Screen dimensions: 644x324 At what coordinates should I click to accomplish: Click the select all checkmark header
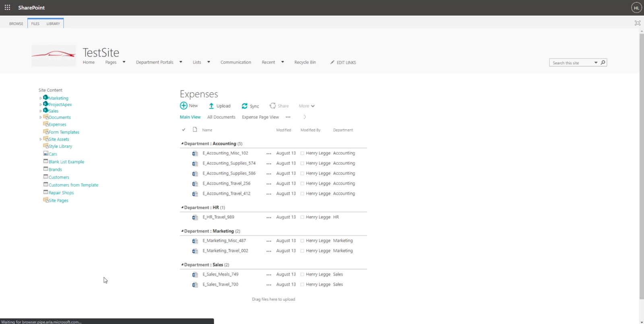[x=184, y=130]
